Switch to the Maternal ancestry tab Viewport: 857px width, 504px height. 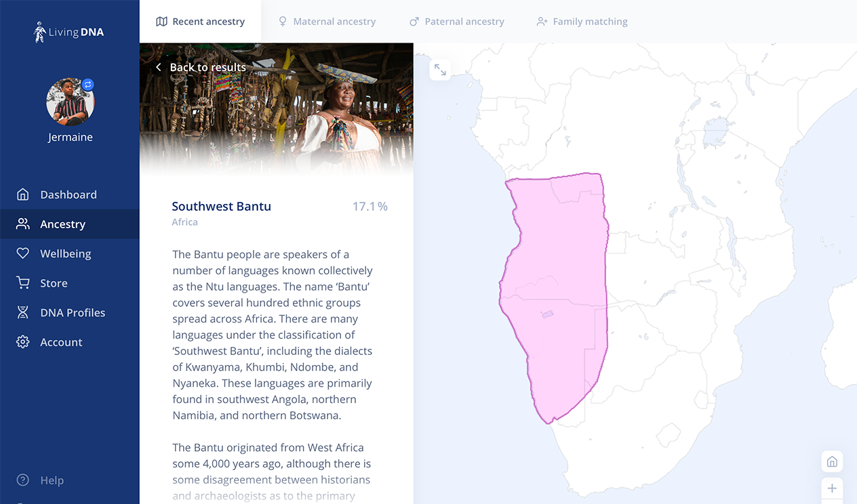(x=334, y=21)
